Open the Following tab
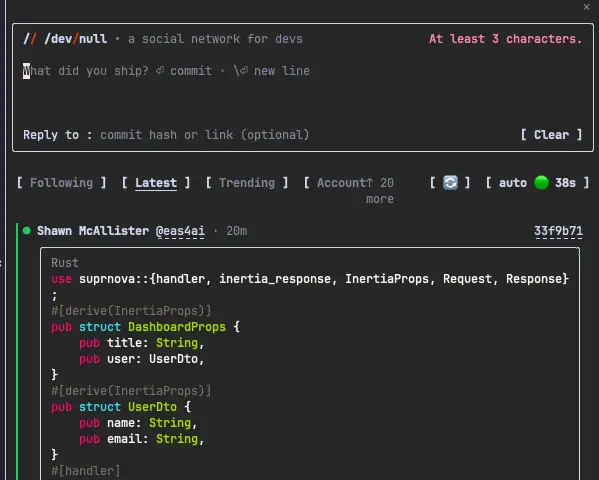This screenshot has width=599, height=480. 61,183
